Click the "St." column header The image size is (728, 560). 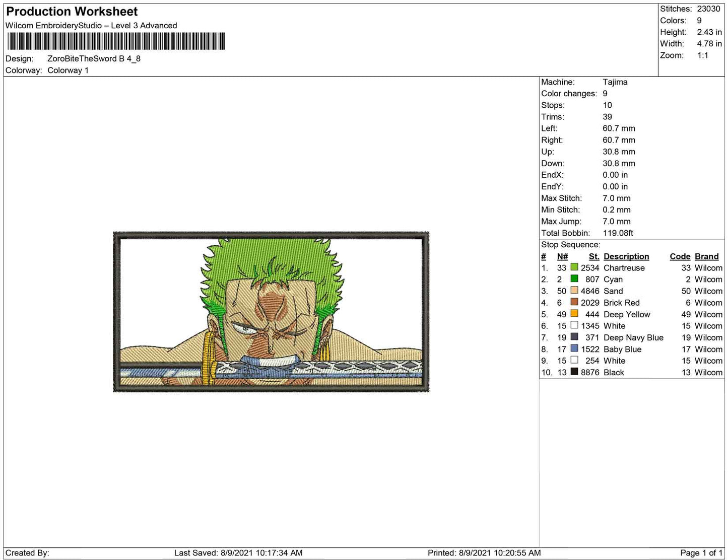(594, 256)
